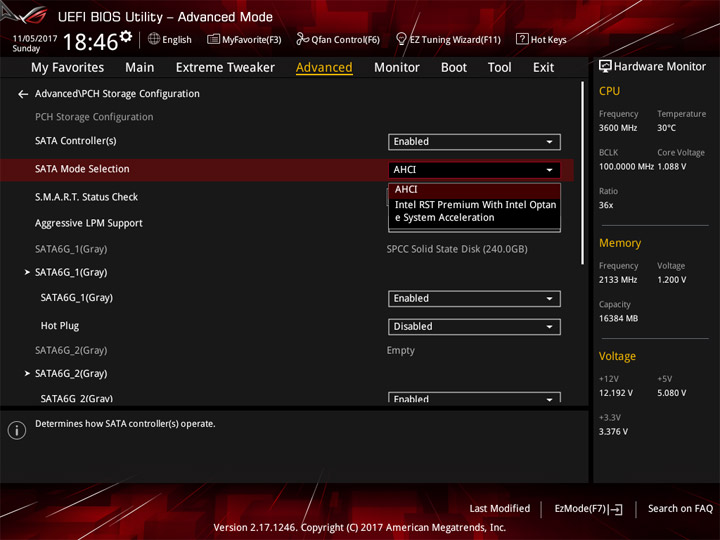Choose Intel RST Premium With Optane option
The width and height of the screenshot is (720, 540).
474,211
